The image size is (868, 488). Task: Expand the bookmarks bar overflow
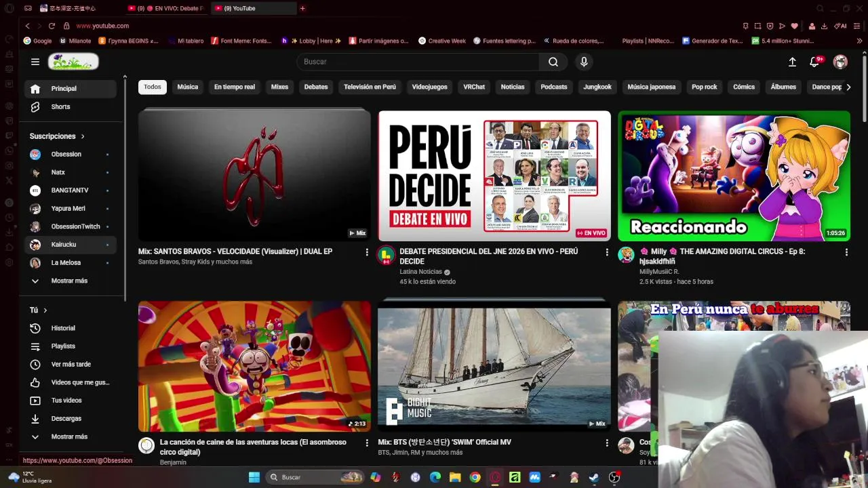coord(860,41)
